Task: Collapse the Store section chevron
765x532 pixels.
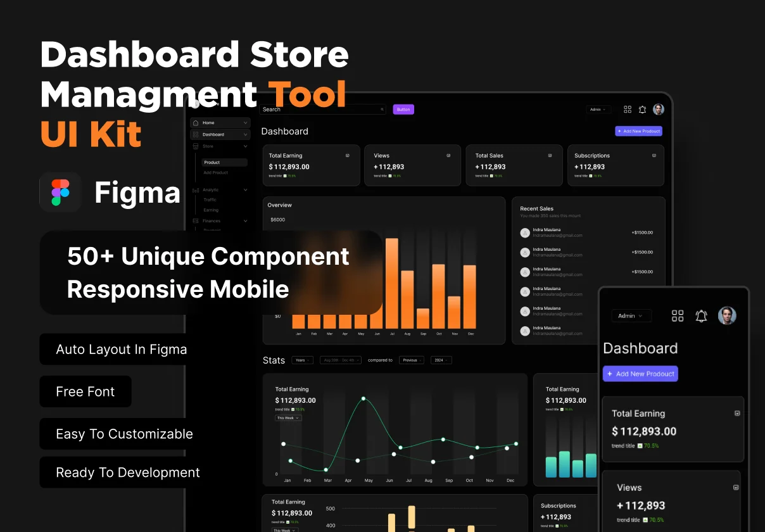Action: point(245,146)
